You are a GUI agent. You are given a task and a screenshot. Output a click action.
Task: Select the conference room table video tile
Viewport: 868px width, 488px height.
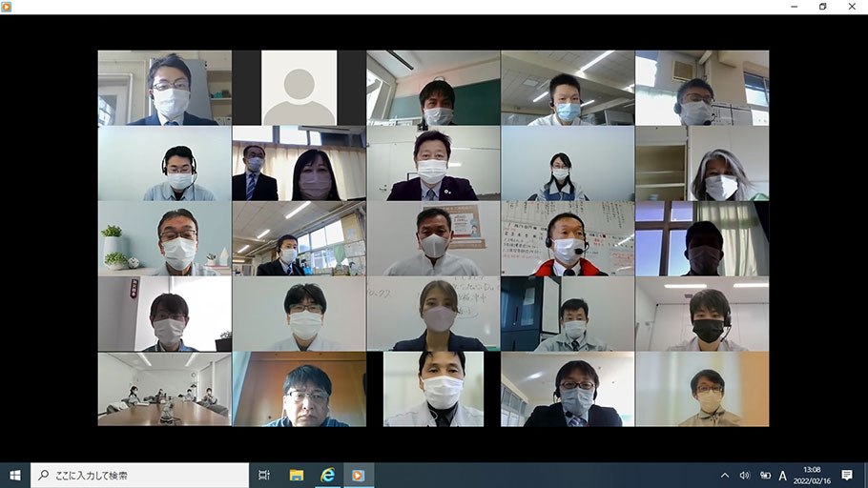pos(164,389)
